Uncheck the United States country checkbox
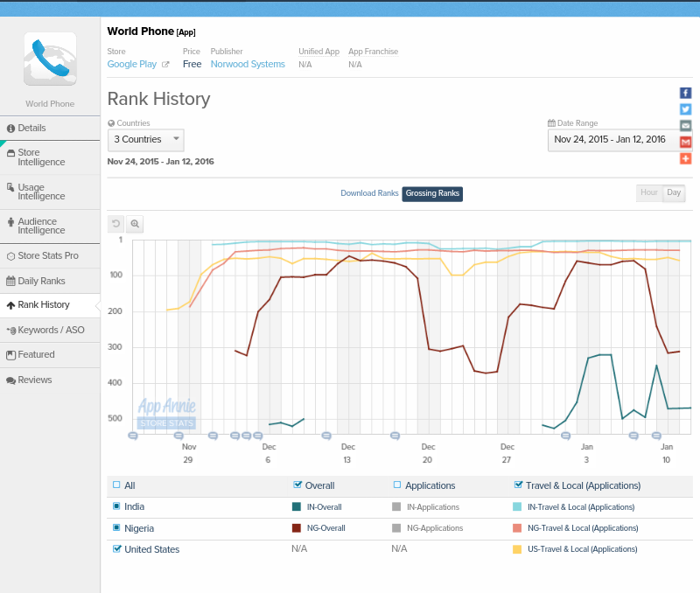Viewport: 700px width, 593px height. [116, 549]
